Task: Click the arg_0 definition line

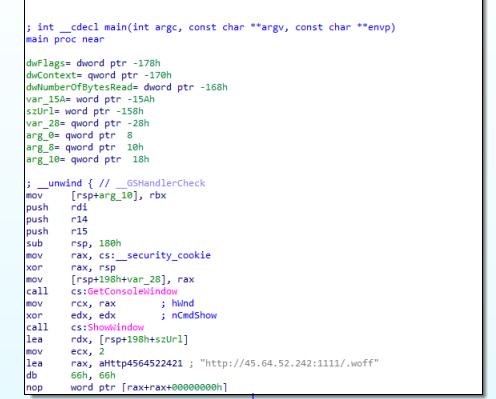Action: (x=79, y=135)
